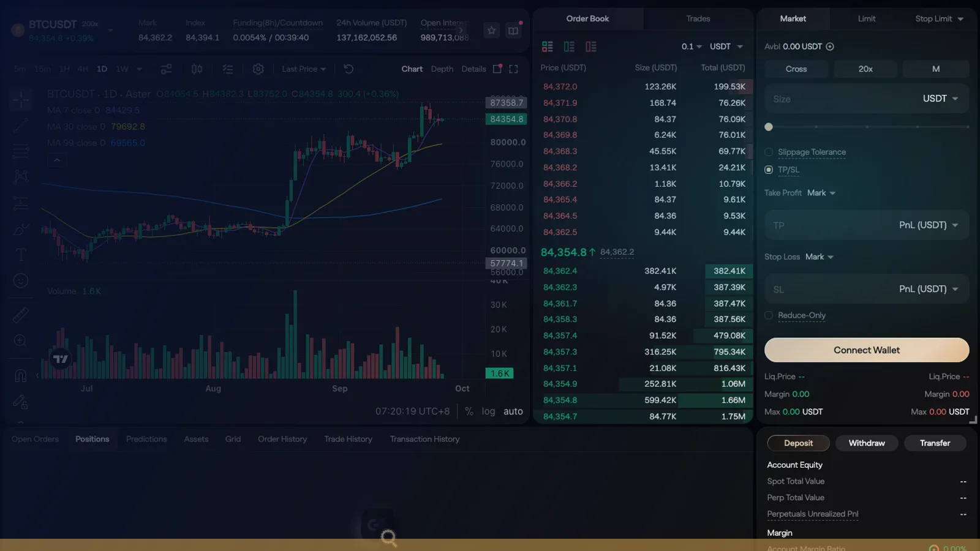980x551 pixels.
Task: Select the horizontal lines drawing tool
Action: (21, 151)
